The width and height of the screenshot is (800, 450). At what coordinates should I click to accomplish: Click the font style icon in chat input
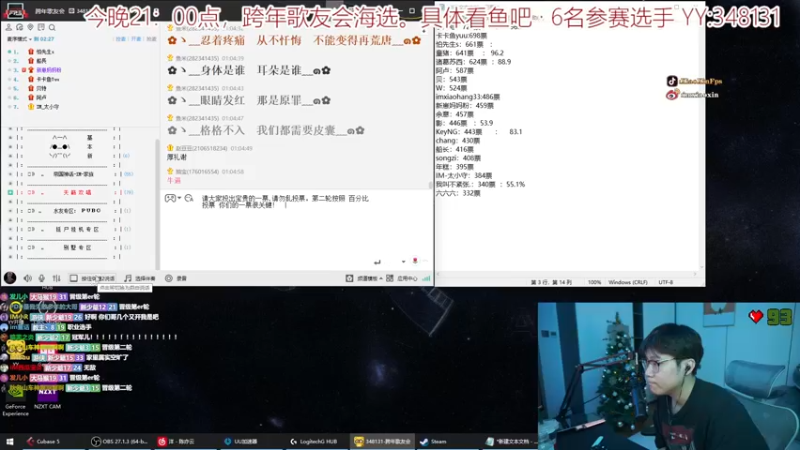tap(189, 198)
